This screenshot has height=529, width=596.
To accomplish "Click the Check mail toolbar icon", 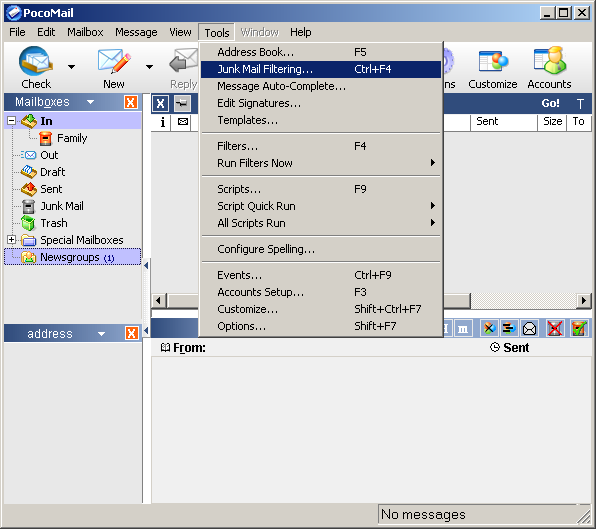I will coord(36,61).
